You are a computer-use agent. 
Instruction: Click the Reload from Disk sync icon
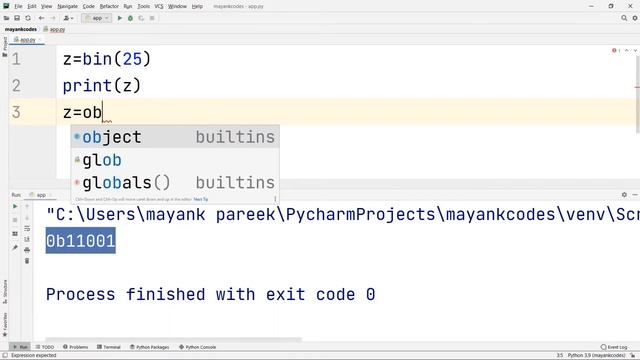pos(28,18)
